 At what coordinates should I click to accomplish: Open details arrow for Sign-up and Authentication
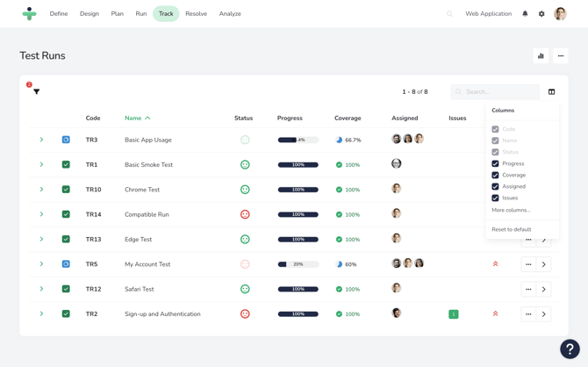click(x=543, y=314)
